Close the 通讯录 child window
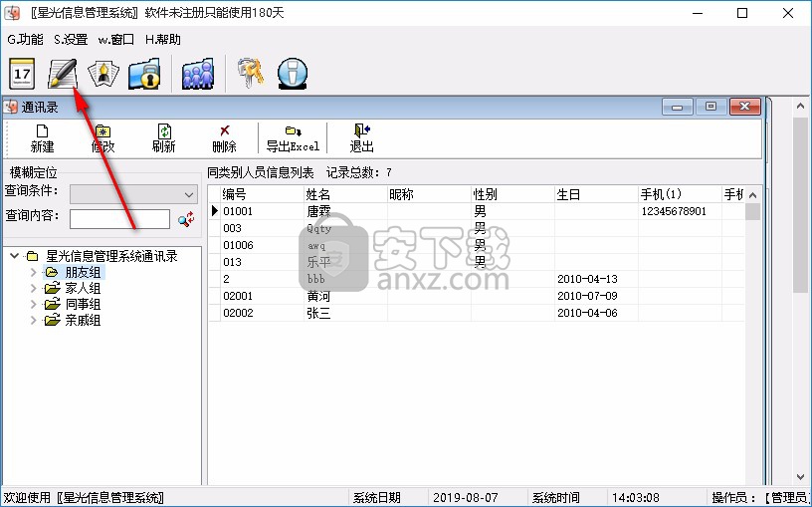This screenshot has width=812, height=507. tap(744, 107)
